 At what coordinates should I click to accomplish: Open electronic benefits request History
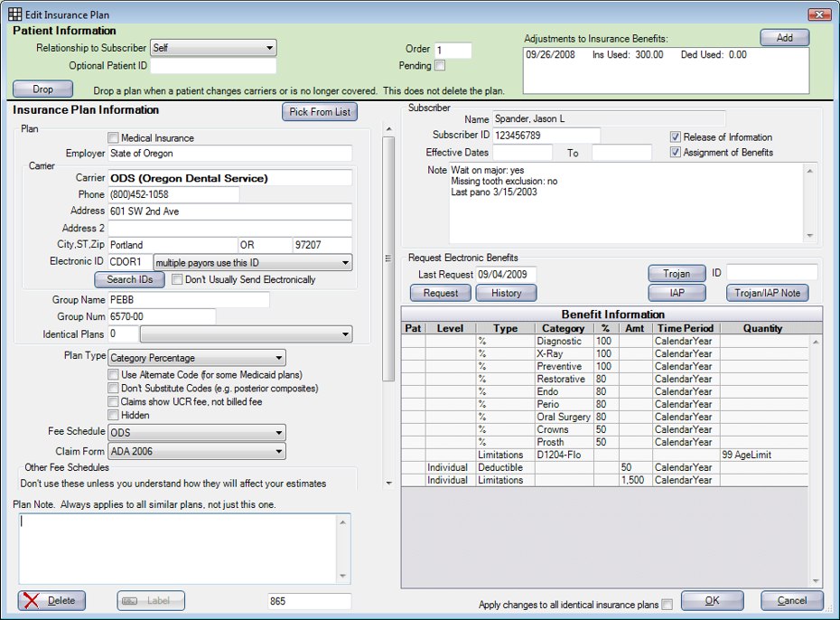pos(506,293)
